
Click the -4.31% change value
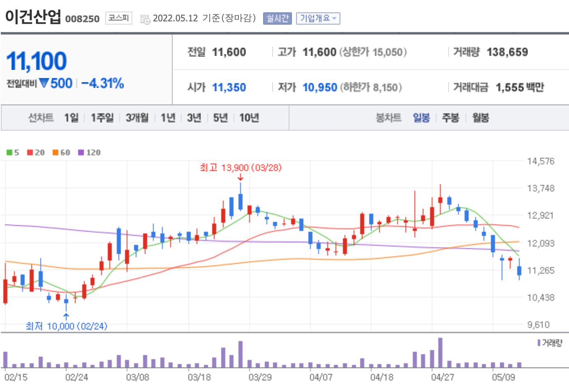coord(102,83)
